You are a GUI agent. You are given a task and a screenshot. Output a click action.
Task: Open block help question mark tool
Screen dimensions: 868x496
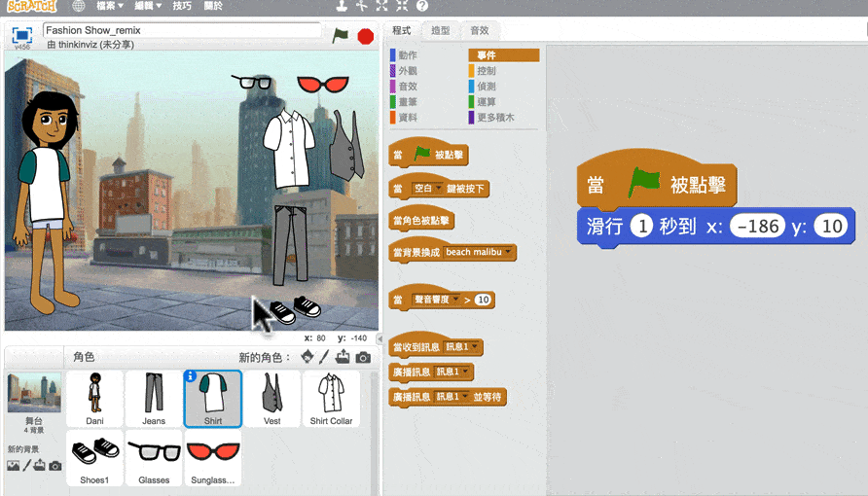(x=422, y=6)
